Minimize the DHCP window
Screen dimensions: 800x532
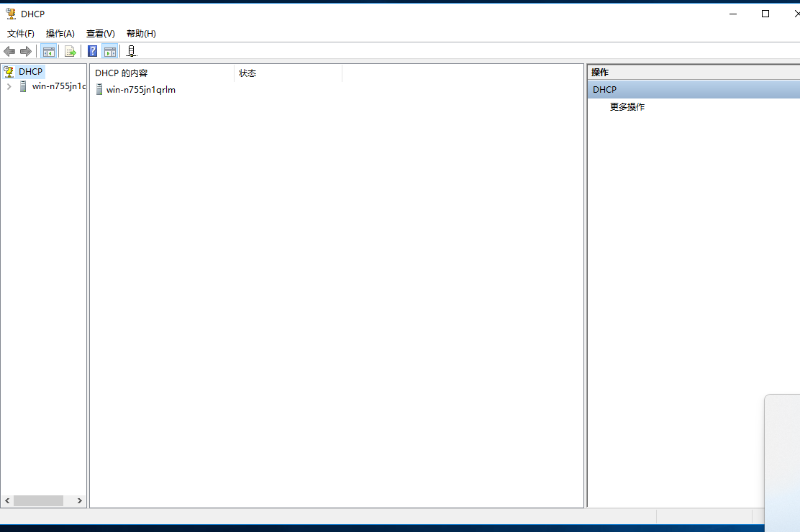tap(733, 14)
